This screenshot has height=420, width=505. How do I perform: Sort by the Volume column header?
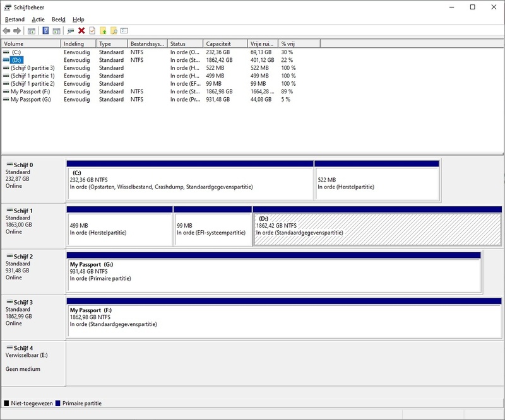[31, 44]
